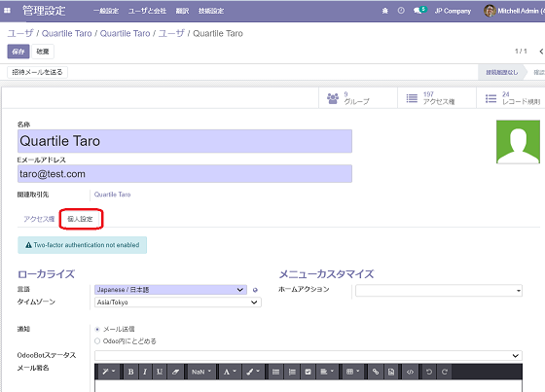Click the 招待メールを送る button

pos(37,72)
